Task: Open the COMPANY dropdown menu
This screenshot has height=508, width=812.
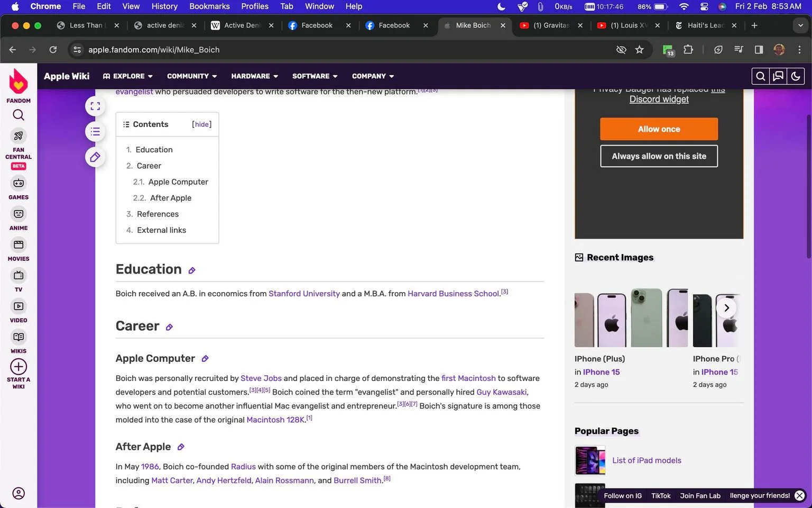Action: coord(373,76)
